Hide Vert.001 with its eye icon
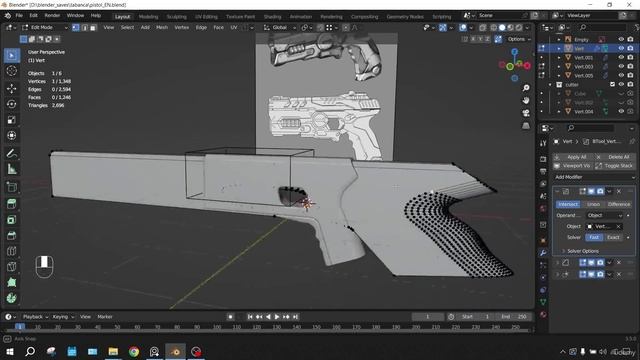This screenshot has width=640, height=360. (621, 58)
